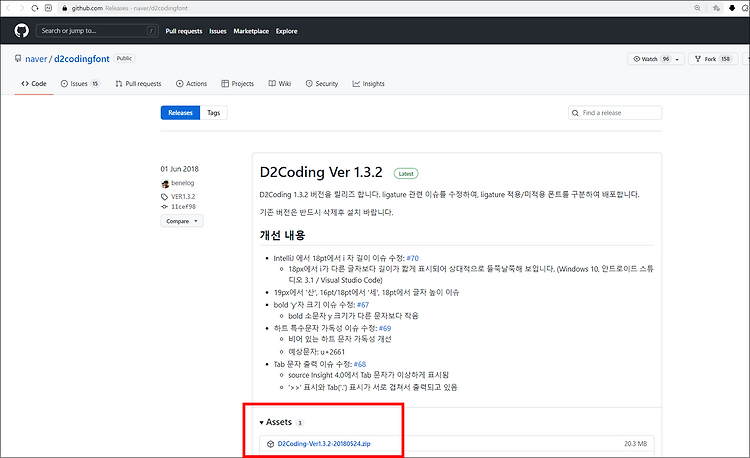Select the Security tab
Screen dimensions: 750x458
point(322,84)
